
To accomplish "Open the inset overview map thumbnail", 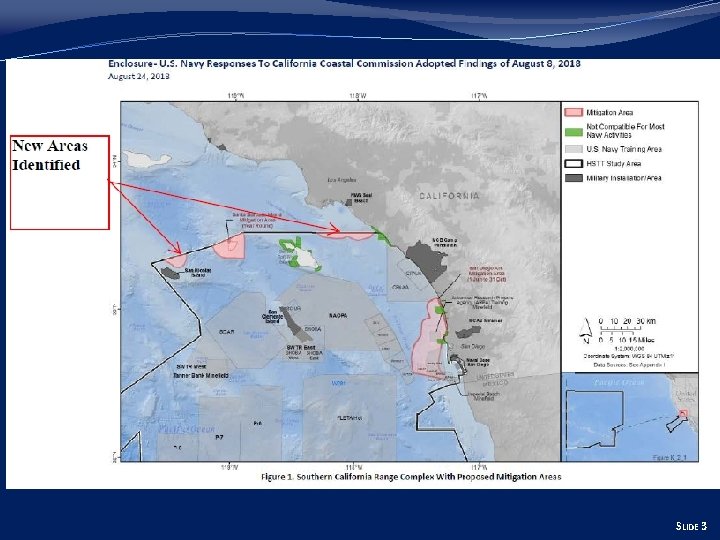I will point(630,417).
